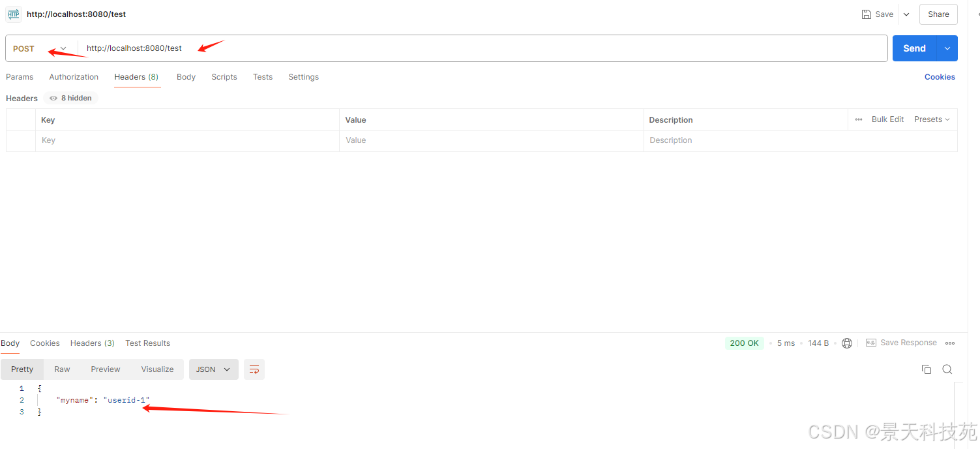The height and width of the screenshot is (449, 980).
Task: Expand Send button dropdown arrow
Action: pos(947,48)
